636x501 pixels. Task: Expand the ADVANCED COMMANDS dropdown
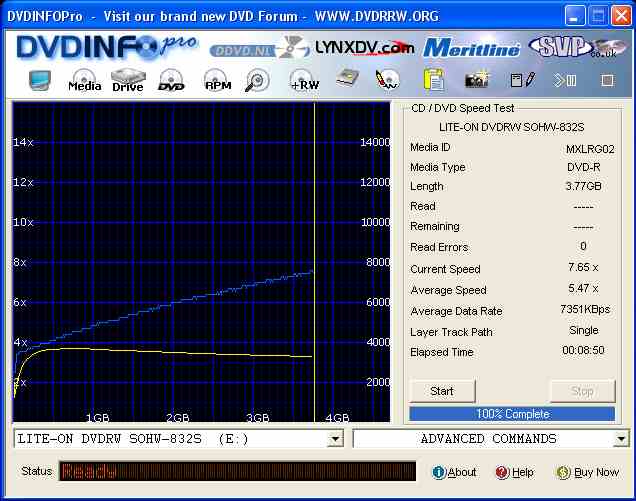[x=621, y=439]
